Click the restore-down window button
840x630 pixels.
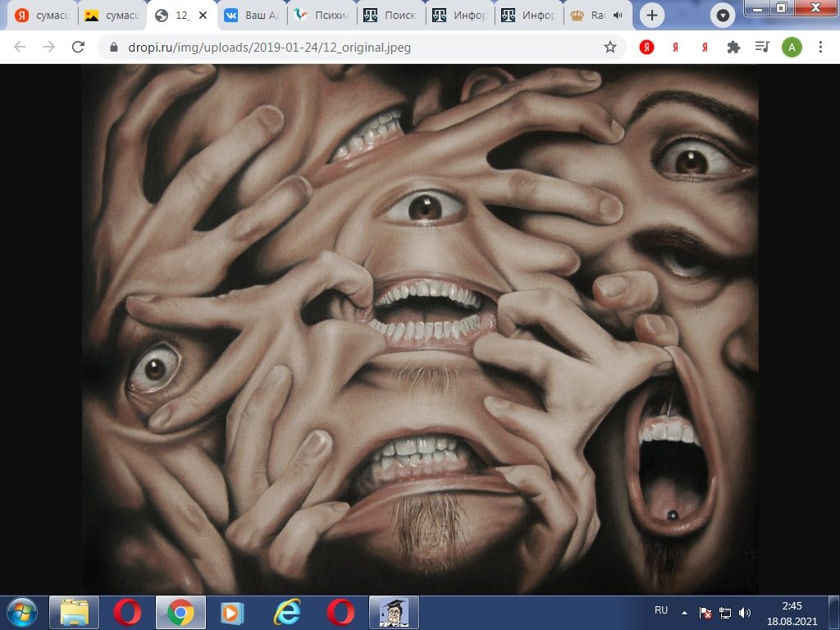782,7
